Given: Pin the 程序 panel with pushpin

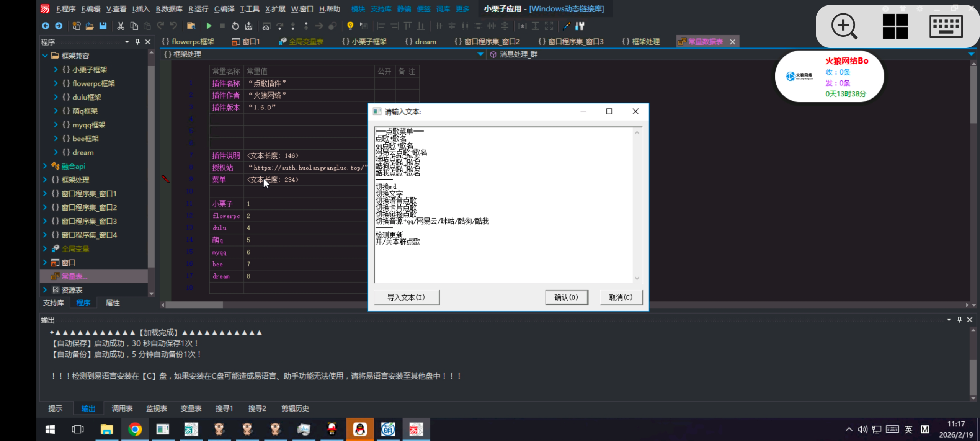Looking at the screenshot, I should coord(137,42).
